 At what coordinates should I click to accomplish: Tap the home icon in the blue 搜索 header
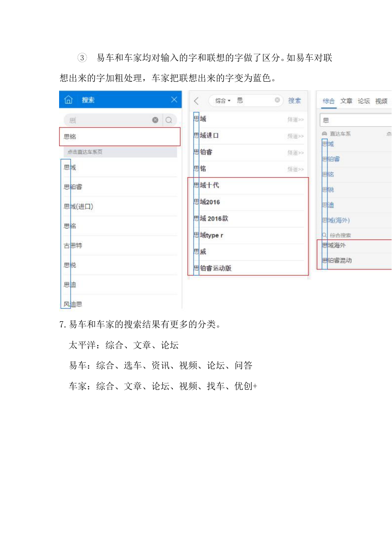[x=68, y=100]
